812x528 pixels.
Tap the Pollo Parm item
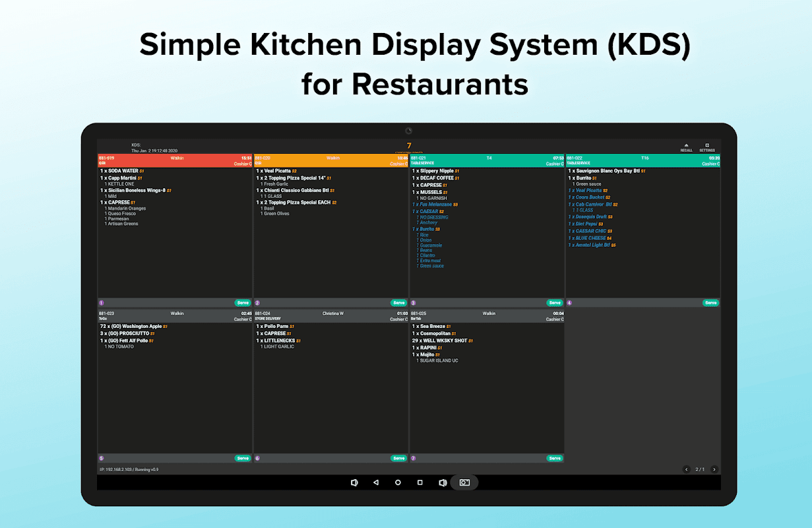[275, 326]
